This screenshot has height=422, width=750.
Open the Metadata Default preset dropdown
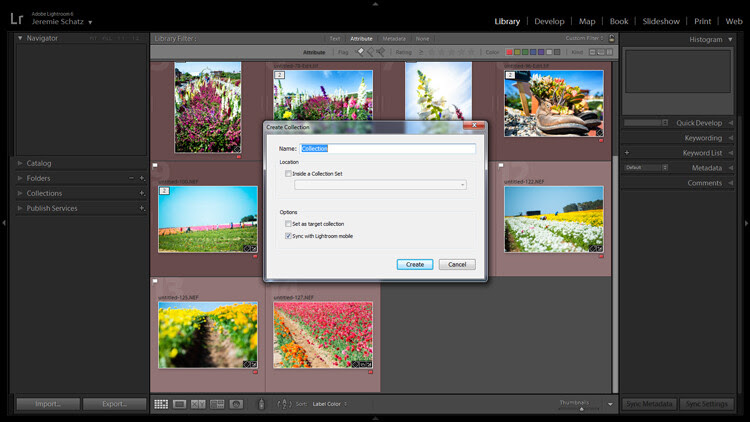646,168
